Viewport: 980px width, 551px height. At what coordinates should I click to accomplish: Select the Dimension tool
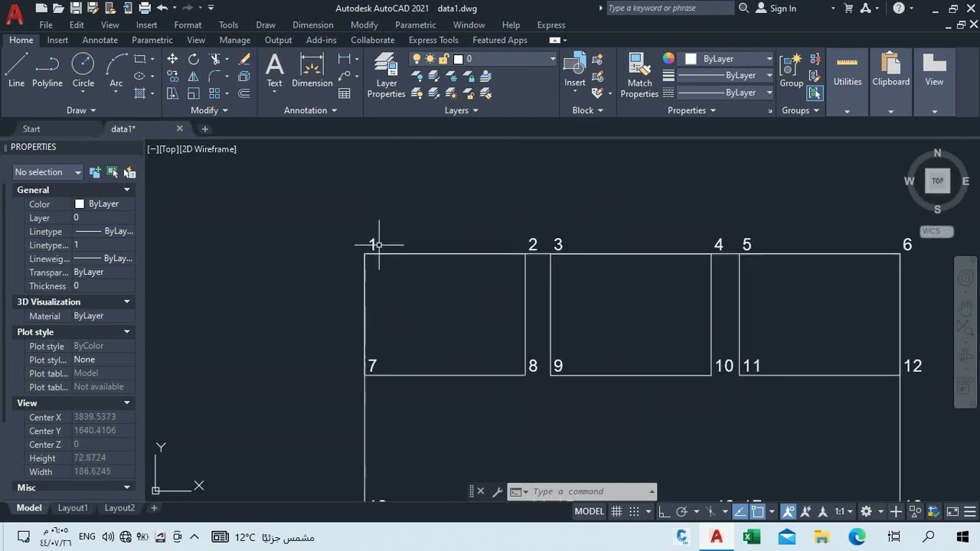coord(312,70)
